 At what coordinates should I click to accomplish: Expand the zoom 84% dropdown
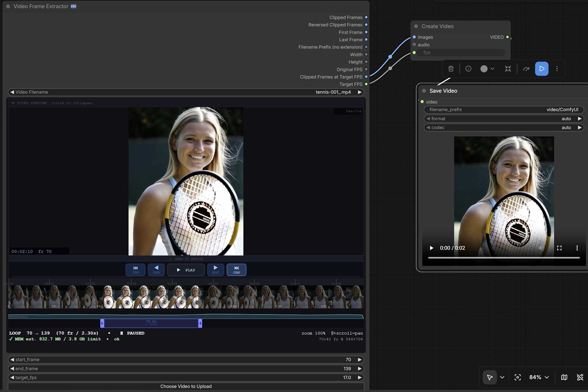click(539, 377)
